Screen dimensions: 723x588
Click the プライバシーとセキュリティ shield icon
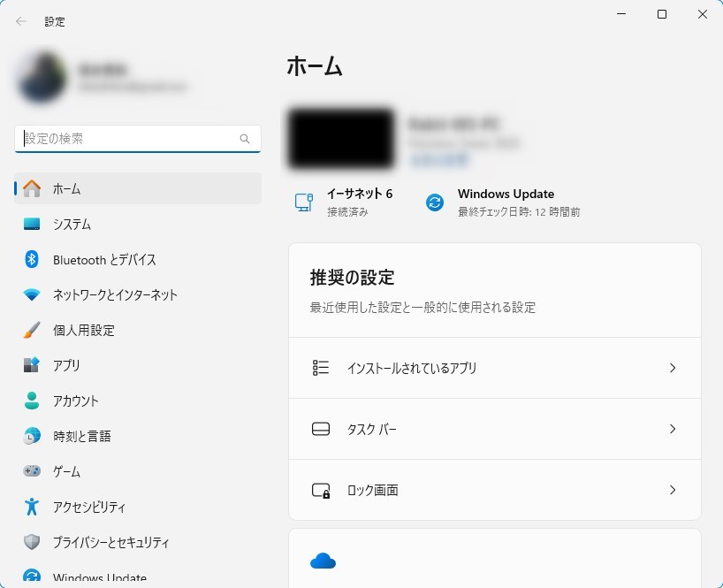tap(32, 542)
